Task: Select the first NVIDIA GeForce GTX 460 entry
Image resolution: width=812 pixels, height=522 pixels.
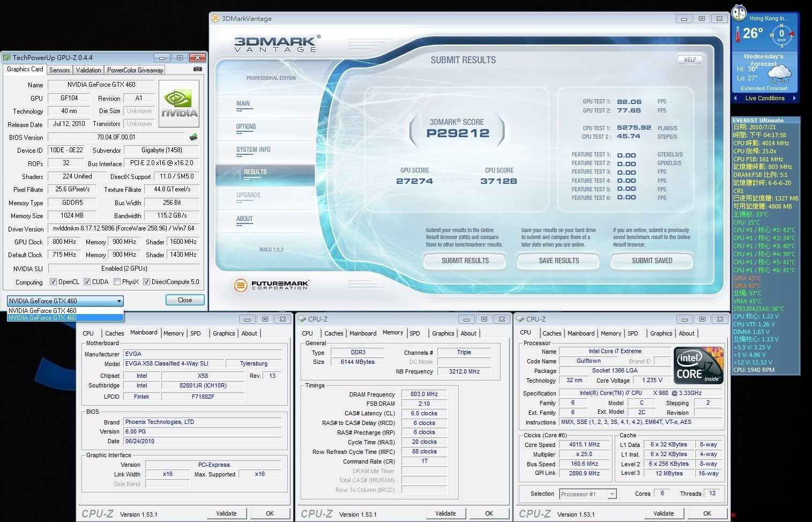Action: 65,310
